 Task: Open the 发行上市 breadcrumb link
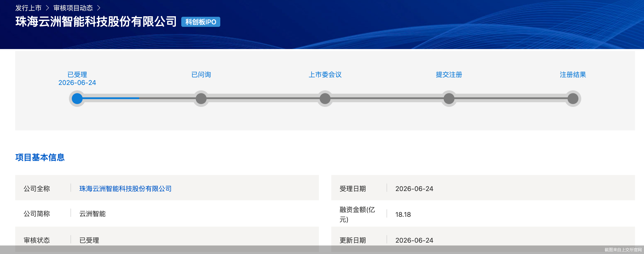click(28, 8)
